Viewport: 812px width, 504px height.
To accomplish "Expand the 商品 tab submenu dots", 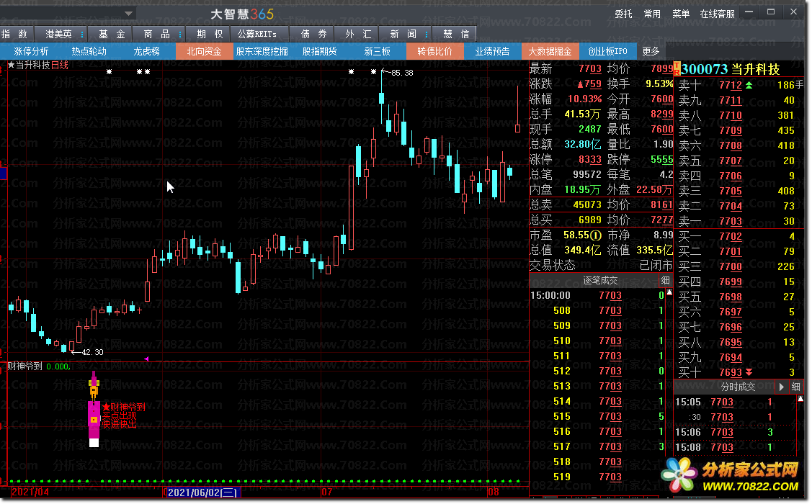I will 179,34.
